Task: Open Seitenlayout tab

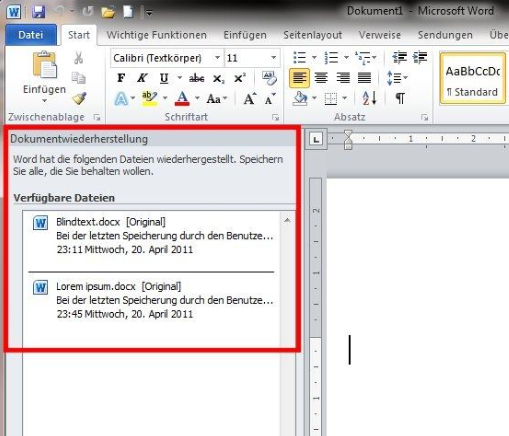Action: 312,35
